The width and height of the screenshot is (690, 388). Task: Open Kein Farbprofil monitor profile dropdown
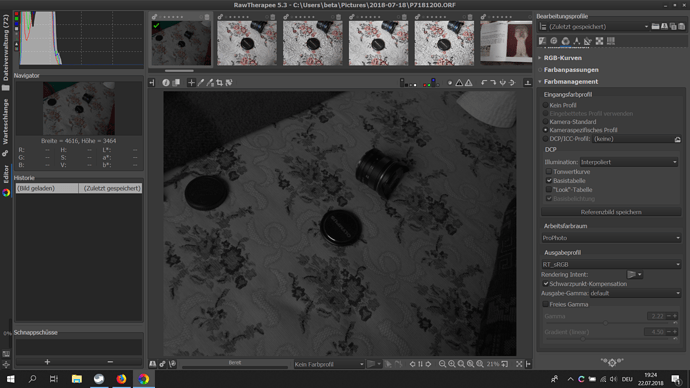pos(329,364)
